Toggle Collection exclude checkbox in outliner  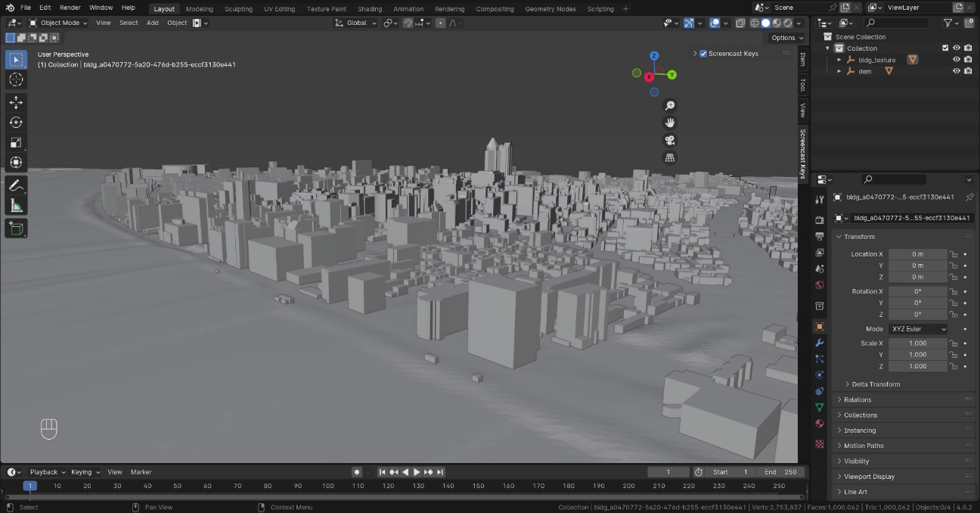(944, 48)
